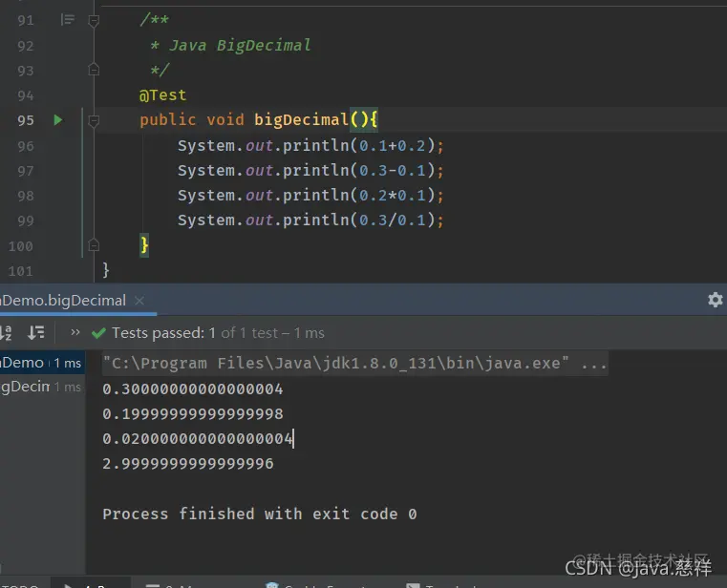Select the bigDecimal test result row
Image resolution: width=727 pixels, height=588 pixels.
pos(42,387)
